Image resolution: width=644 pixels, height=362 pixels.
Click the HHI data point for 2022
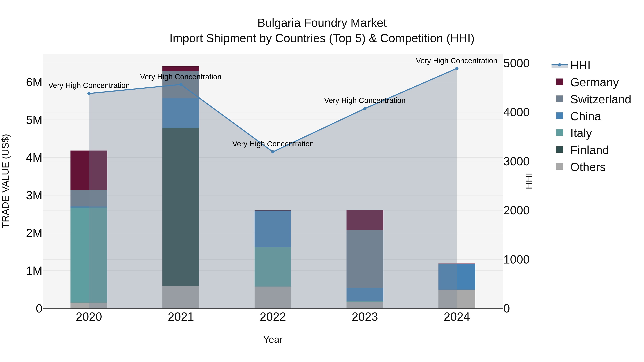pyautogui.click(x=273, y=152)
